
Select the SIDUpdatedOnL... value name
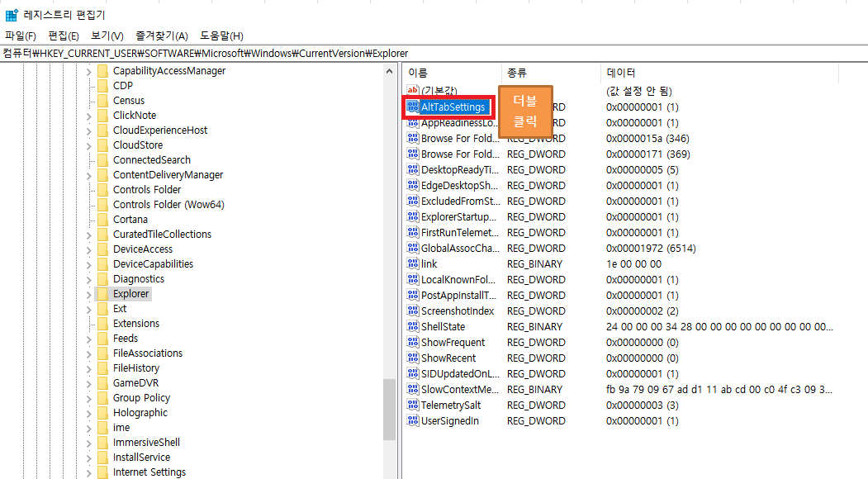click(460, 374)
